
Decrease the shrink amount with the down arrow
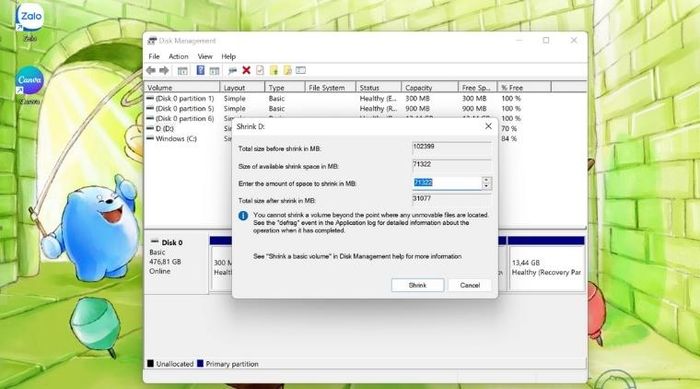[487, 186]
